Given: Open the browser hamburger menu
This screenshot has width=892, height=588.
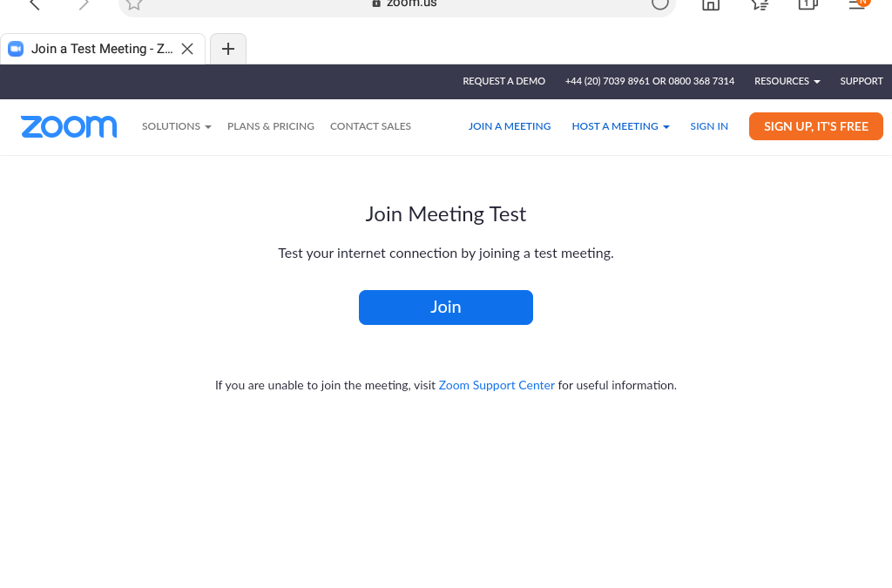Looking at the screenshot, I should pyautogui.click(x=858, y=4).
